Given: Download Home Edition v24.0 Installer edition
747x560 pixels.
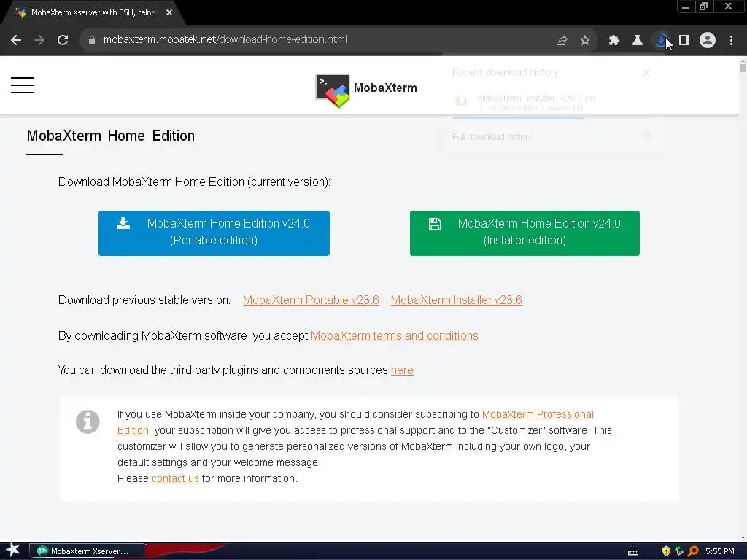Looking at the screenshot, I should click(525, 233).
